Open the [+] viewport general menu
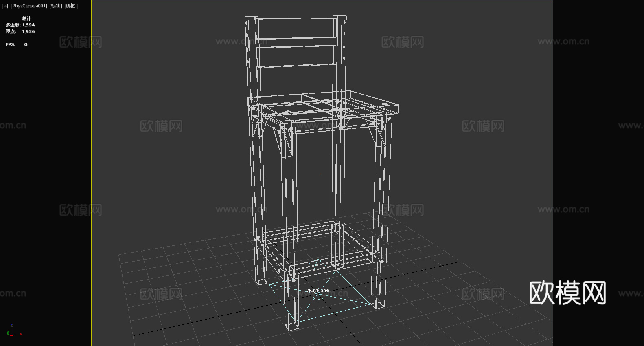 click(5, 6)
